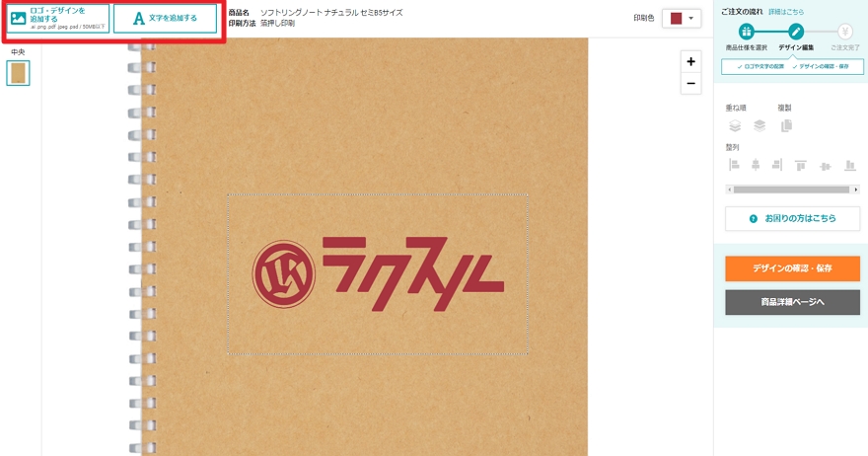Click the '文字を追加する' add text button
This screenshot has height=456, width=868.
point(165,19)
